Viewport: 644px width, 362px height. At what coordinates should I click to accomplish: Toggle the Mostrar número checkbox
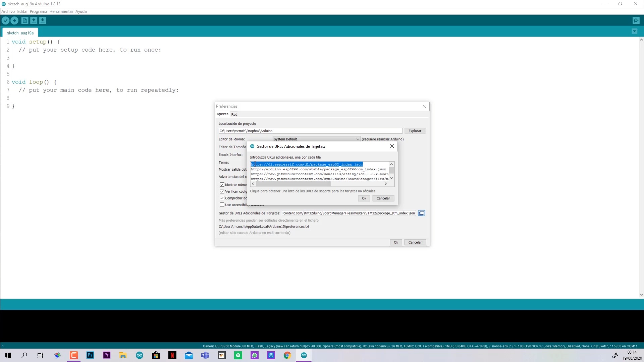coord(222,185)
